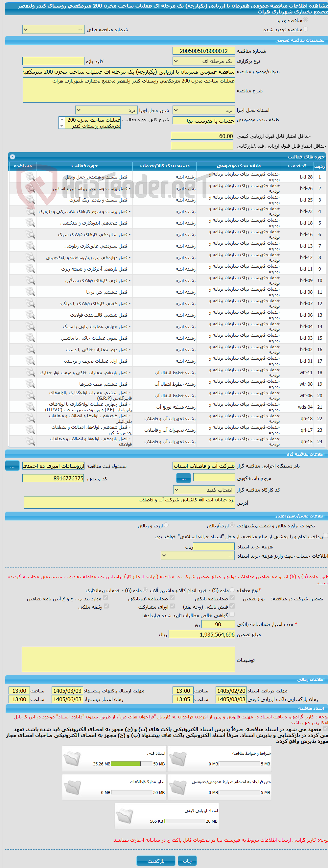Open account info dropdown for document fee

(x=198, y=556)
